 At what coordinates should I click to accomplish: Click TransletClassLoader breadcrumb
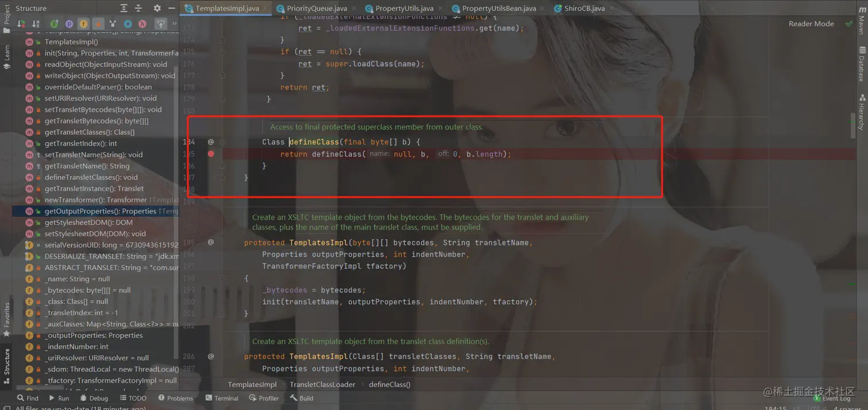(322, 384)
